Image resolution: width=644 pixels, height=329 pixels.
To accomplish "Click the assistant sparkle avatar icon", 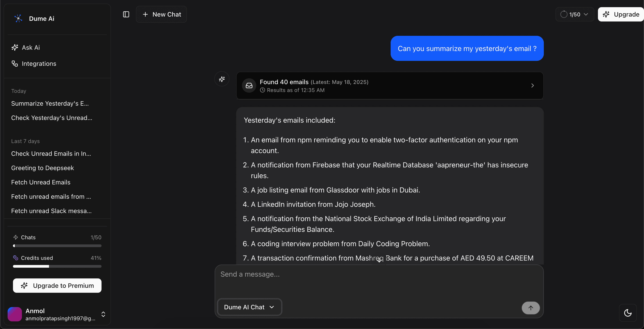I will 222,79.
